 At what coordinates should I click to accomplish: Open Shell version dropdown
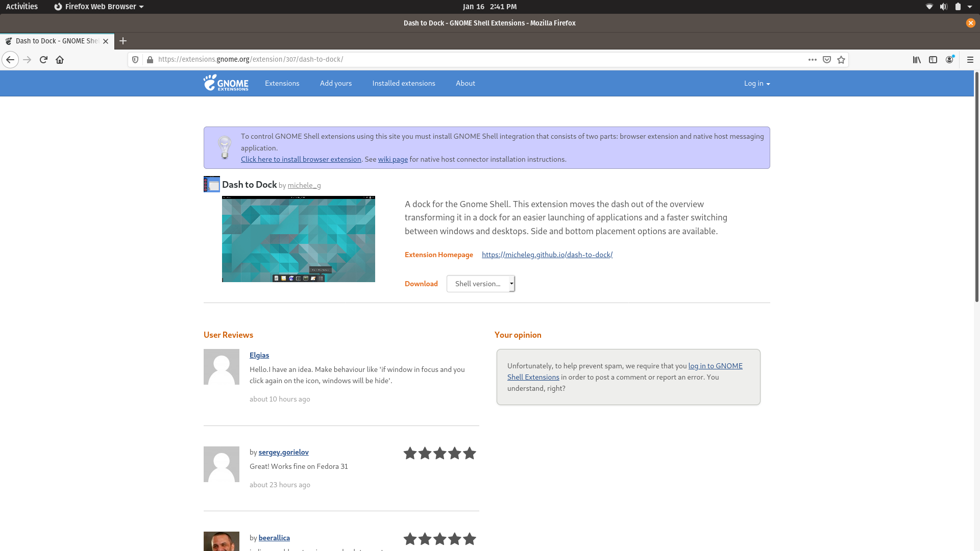(481, 284)
